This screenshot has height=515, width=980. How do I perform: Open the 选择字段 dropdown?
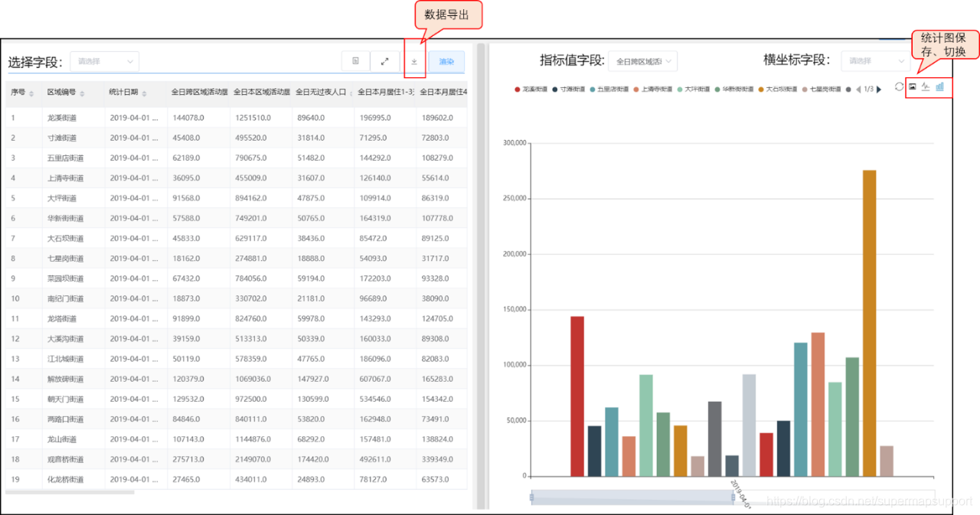(x=105, y=61)
